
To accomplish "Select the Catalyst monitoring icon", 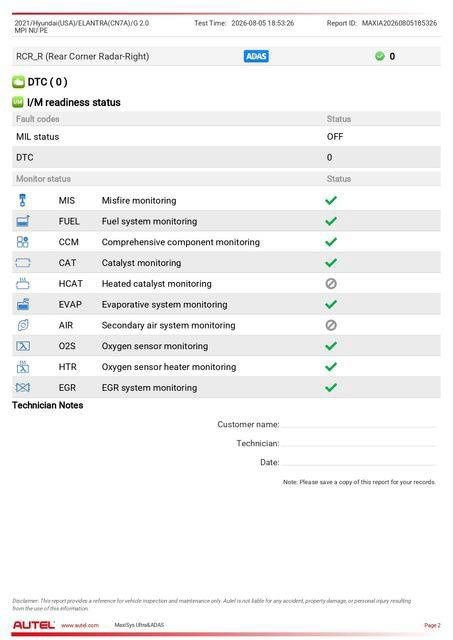I will (x=23, y=263).
